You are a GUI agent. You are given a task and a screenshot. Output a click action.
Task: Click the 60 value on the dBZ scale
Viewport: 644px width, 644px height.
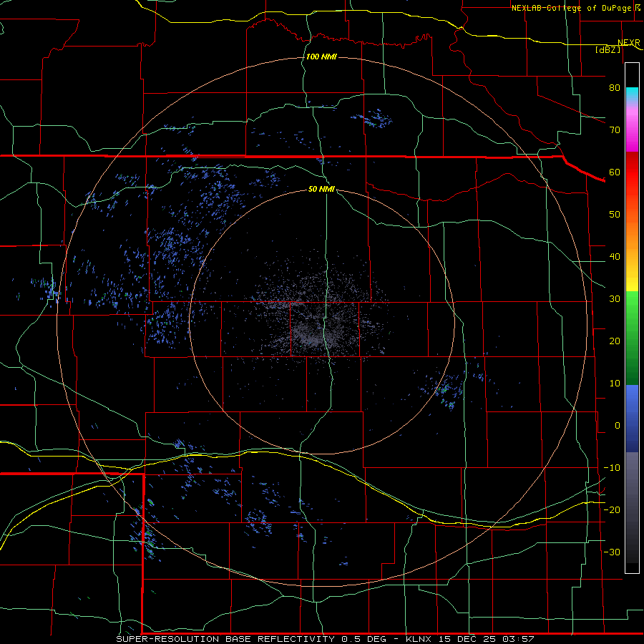coord(615,172)
